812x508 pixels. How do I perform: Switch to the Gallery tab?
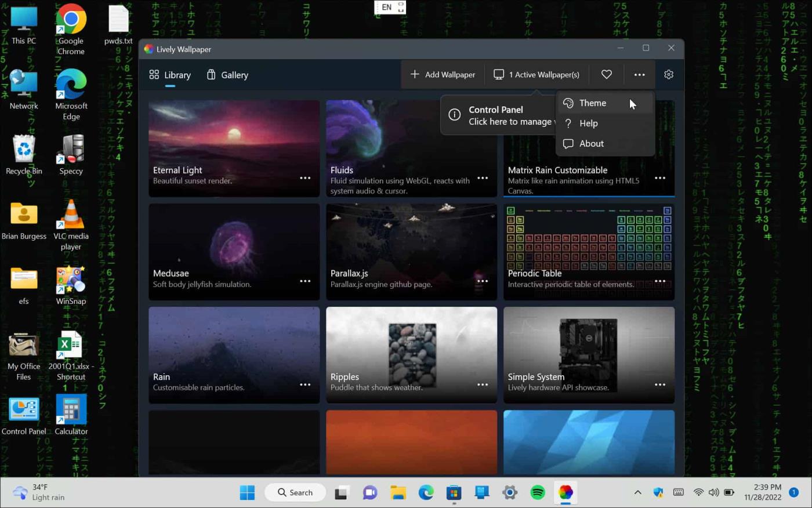click(227, 75)
